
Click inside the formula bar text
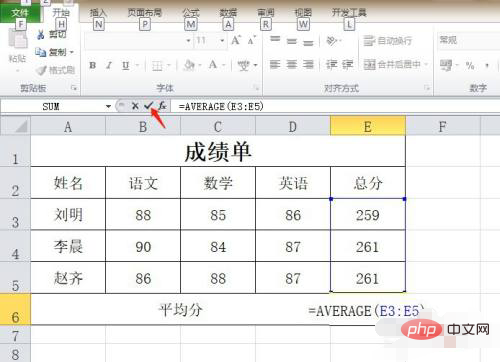(221, 106)
